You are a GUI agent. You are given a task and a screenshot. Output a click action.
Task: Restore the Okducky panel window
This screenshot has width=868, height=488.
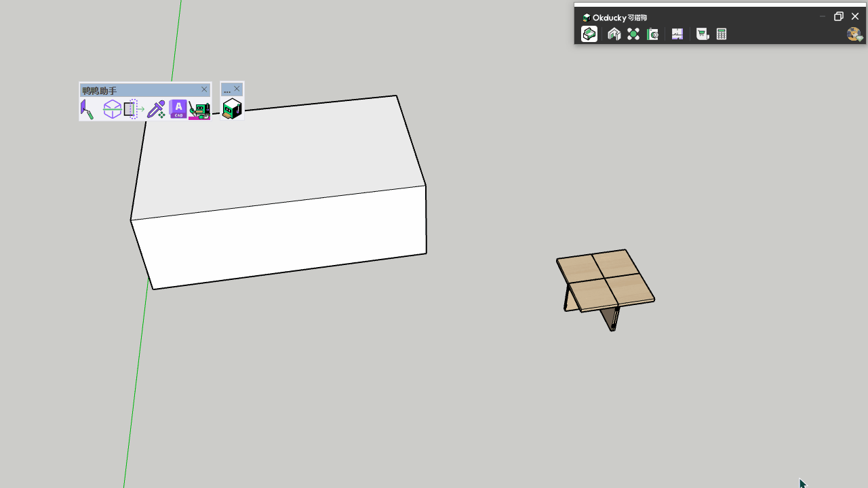(x=839, y=16)
